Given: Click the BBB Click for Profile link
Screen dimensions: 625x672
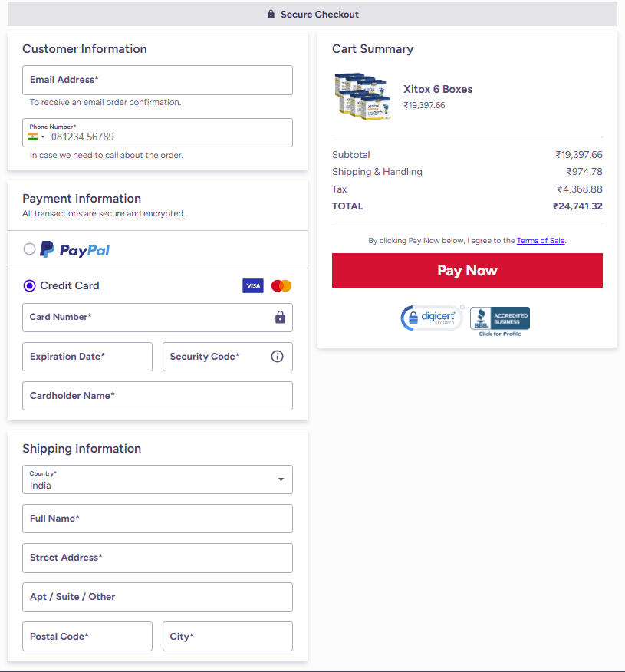Looking at the screenshot, I should pos(499,334).
